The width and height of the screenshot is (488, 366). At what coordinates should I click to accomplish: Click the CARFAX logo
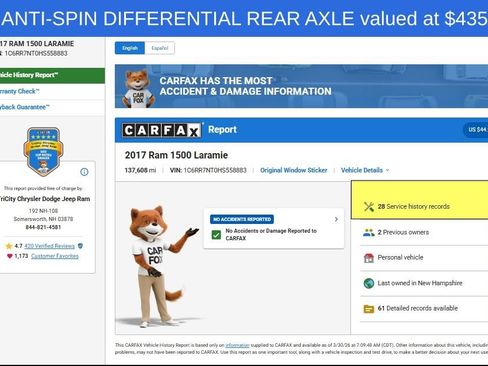162,130
